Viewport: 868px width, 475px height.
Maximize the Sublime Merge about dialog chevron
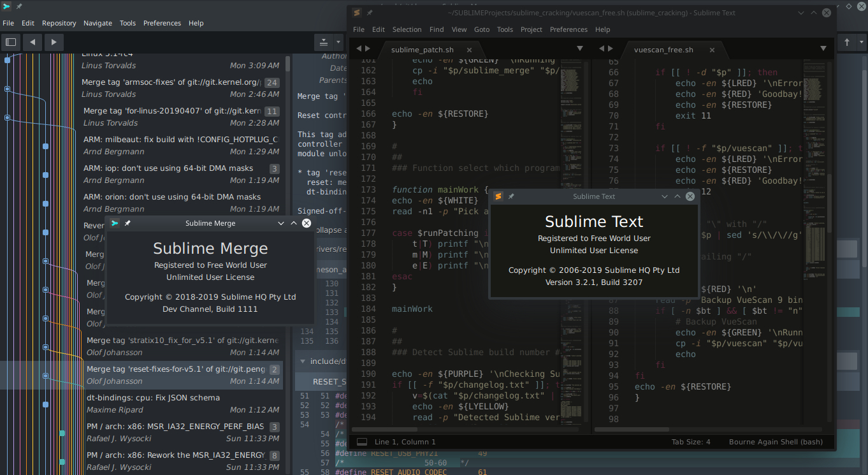pos(294,223)
